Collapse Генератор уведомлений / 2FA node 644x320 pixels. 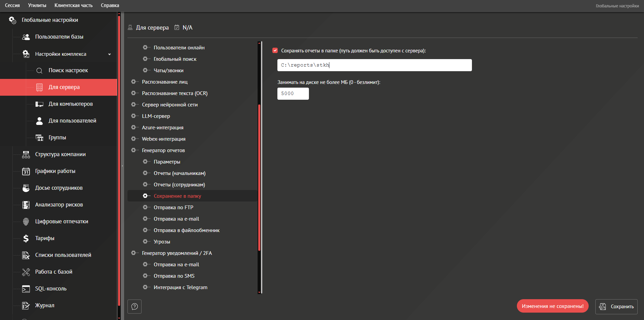[133, 253]
